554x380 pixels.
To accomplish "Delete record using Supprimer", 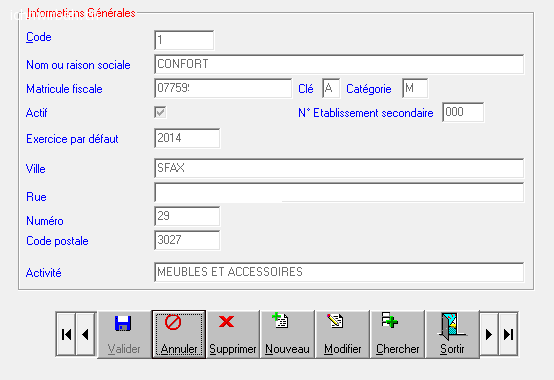I will click(x=233, y=334).
